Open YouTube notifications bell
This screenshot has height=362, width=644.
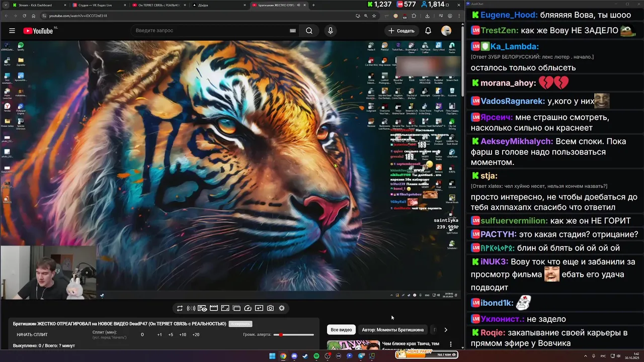pyautogui.click(x=428, y=31)
